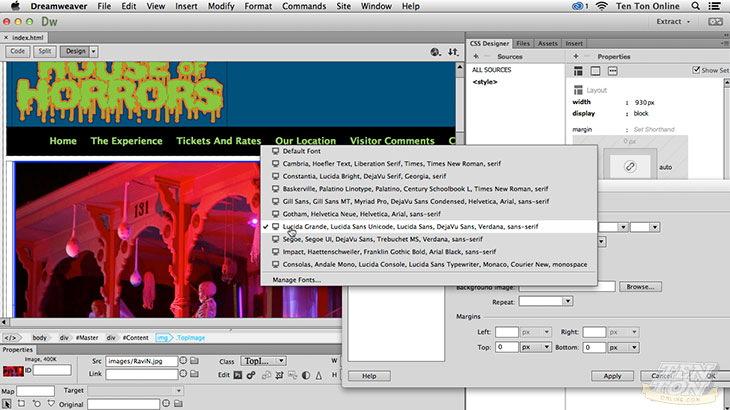Open Edit Image Settings gears icon
Screen dimensions: 730x410
pyautogui.click(x=251, y=375)
